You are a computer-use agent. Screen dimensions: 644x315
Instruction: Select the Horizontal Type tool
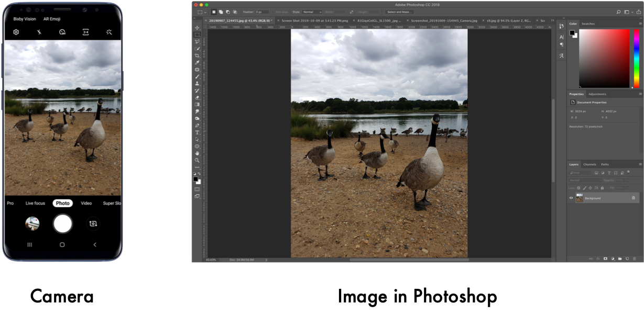[197, 133]
